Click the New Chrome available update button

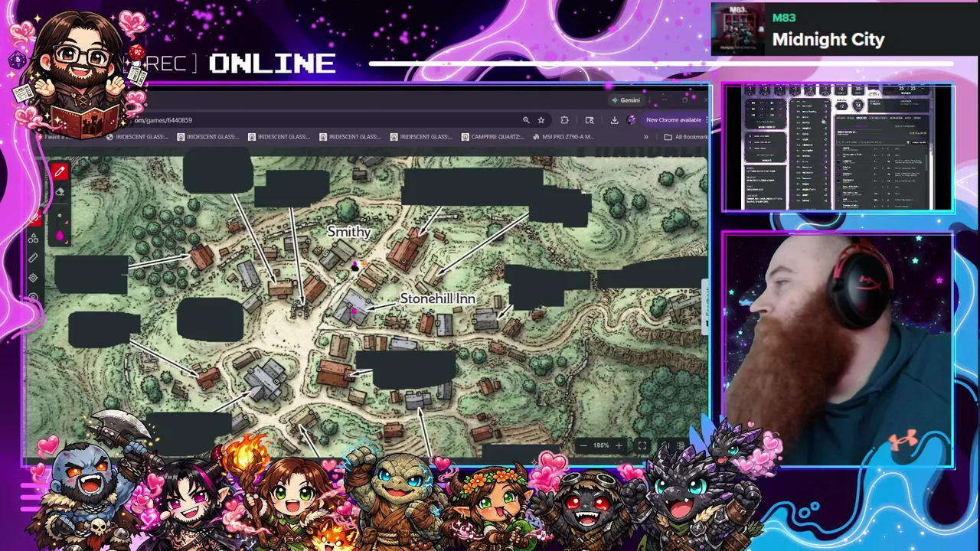(673, 120)
